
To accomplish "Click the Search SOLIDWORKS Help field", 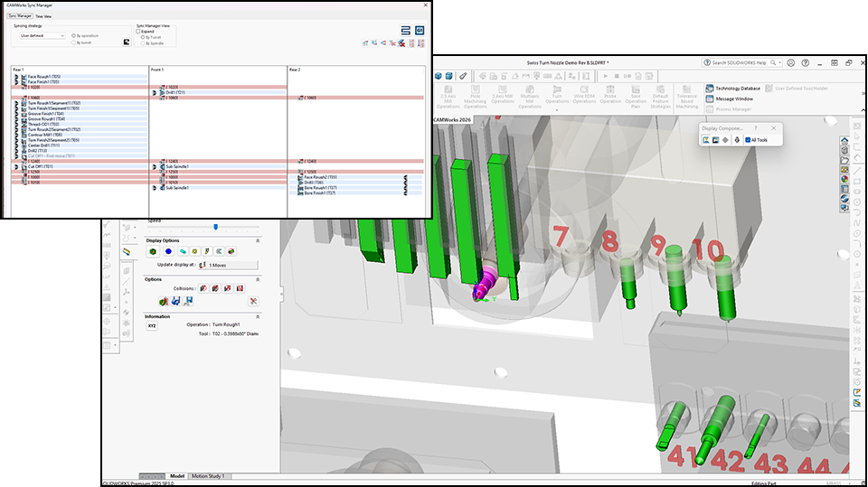I will click(x=741, y=62).
